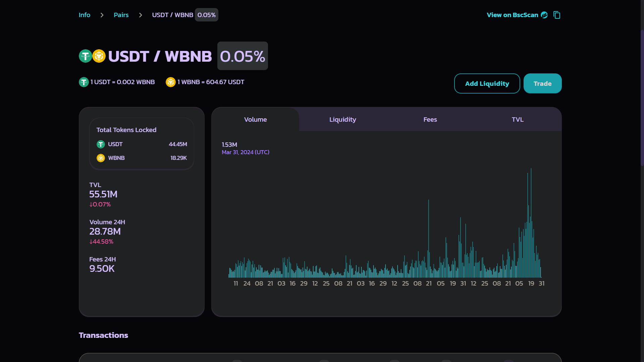The width and height of the screenshot is (644, 362).
Task: Open View on BscScan link
Action: 512,15
